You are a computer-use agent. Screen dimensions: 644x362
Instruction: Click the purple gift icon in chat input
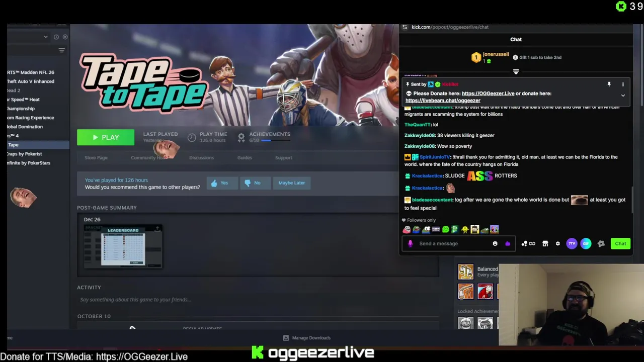(x=507, y=244)
